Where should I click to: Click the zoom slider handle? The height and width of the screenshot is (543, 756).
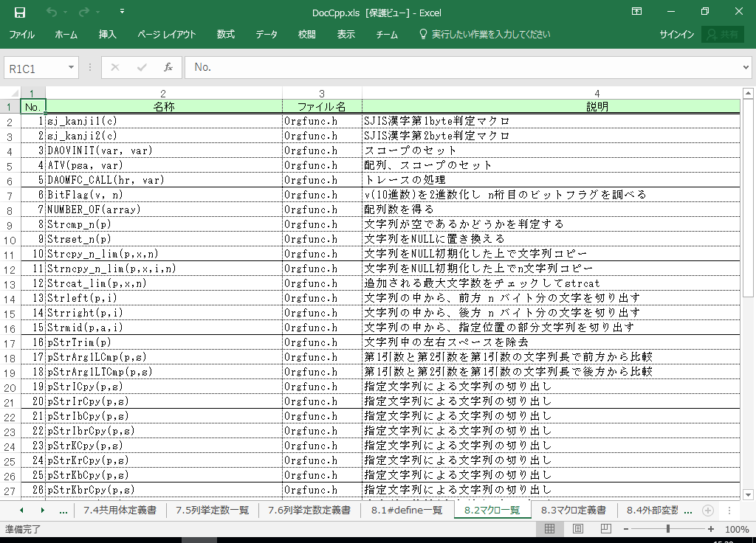pyautogui.click(x=668, y=529)
